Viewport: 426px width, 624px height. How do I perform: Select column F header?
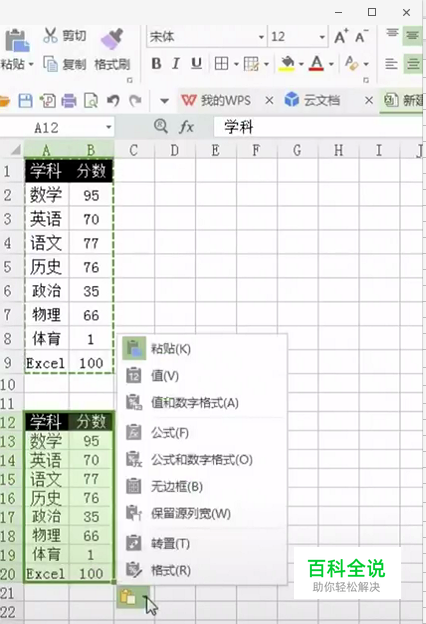[256, 150]
